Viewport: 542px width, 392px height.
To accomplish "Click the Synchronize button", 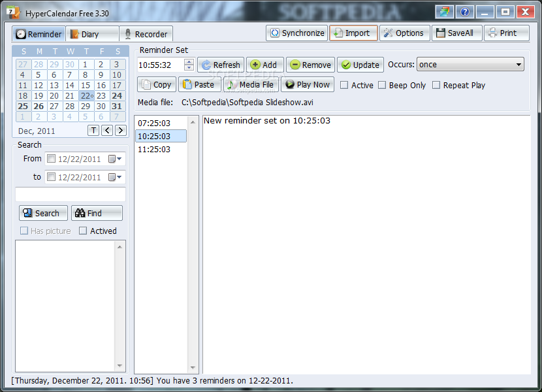I will pos(297,33).
